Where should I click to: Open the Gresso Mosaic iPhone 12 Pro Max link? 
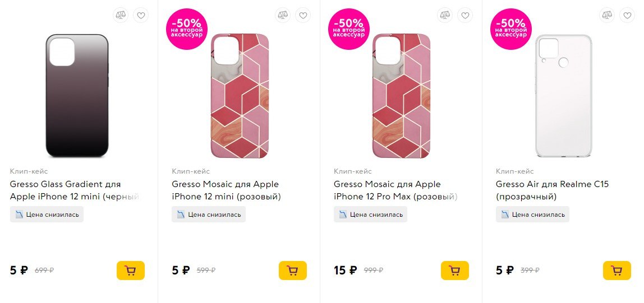coord(395,190)
